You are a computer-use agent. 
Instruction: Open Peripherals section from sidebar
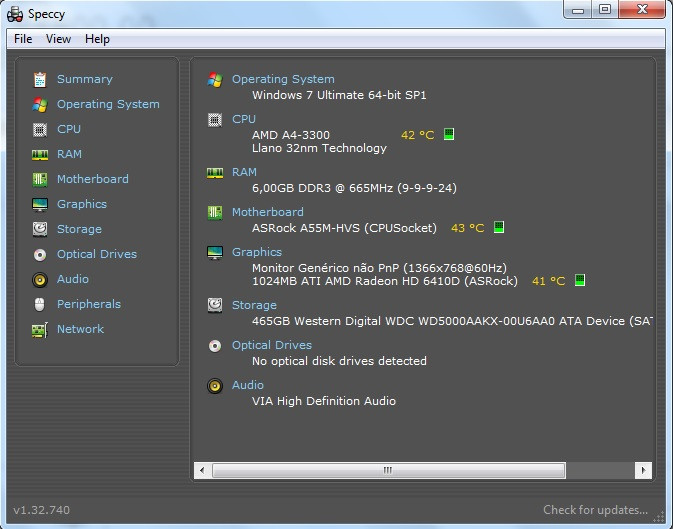pos(89,304)
